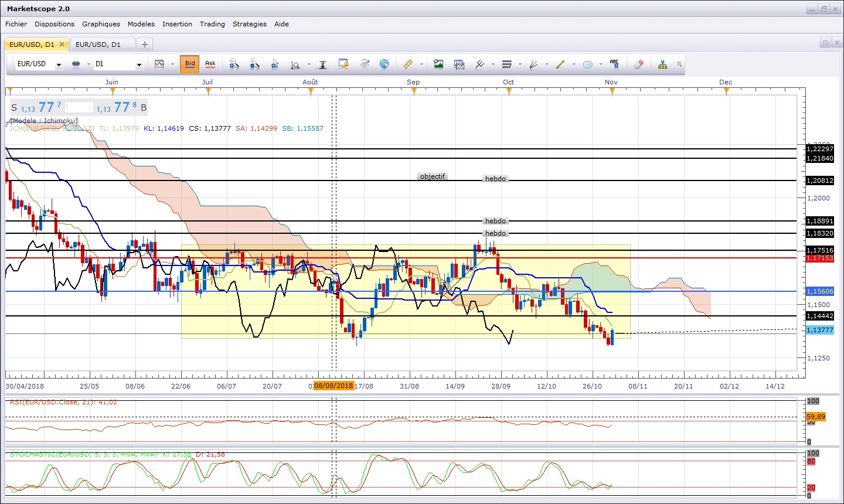Expand the link charts dropdown arrow

tap(89, 64)
